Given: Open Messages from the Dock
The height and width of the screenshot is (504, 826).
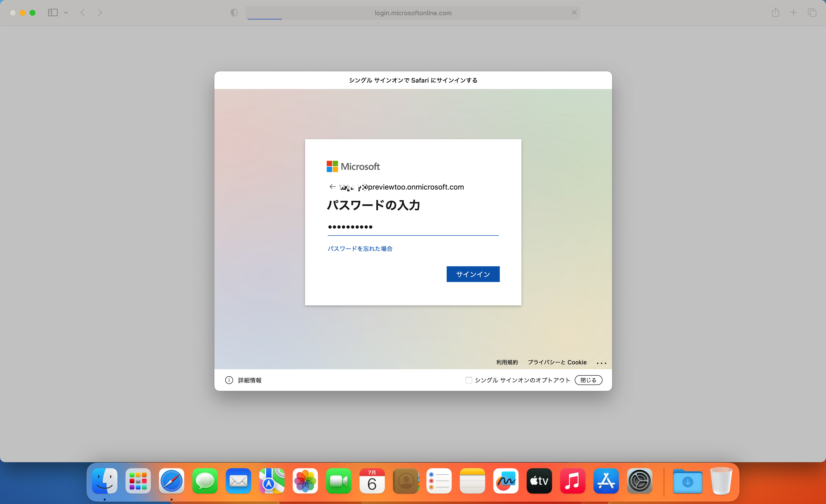Looking at the screenshot, I should [x=205, y=481].
